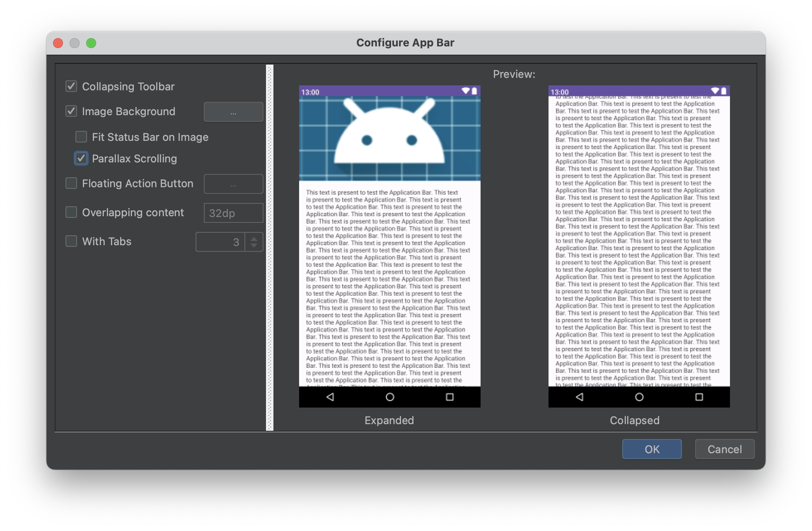Viewport: 812px width, 531px height.
Task: Tap back icon in Expanded preview
Action: tap(330, 397)
